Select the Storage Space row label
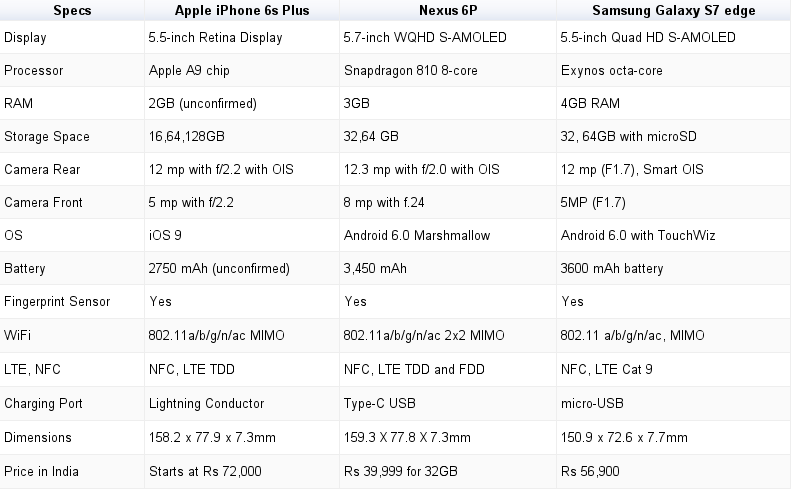The image size is (791, 489). pos(47,137)
